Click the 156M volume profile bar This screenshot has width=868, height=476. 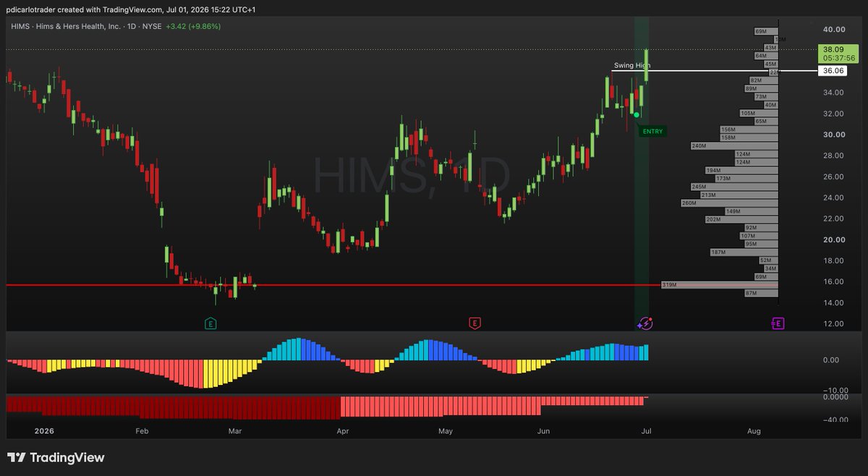[749, 129]
